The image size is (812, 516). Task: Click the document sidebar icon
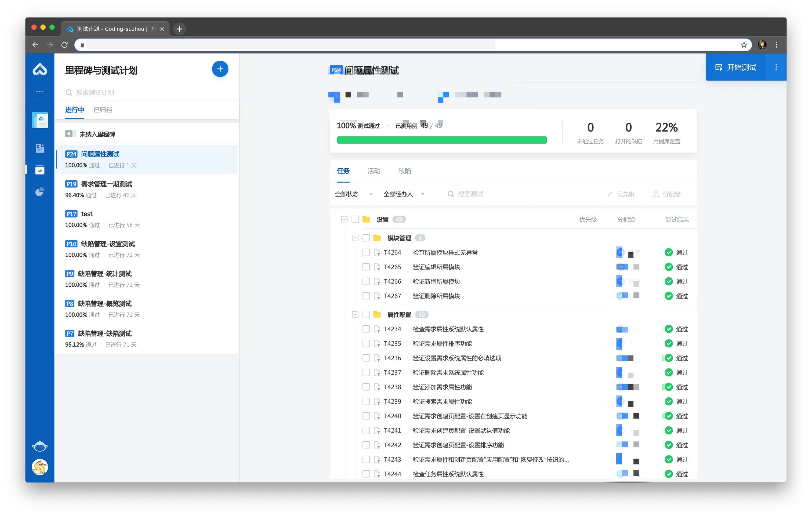tap(40, 148)
